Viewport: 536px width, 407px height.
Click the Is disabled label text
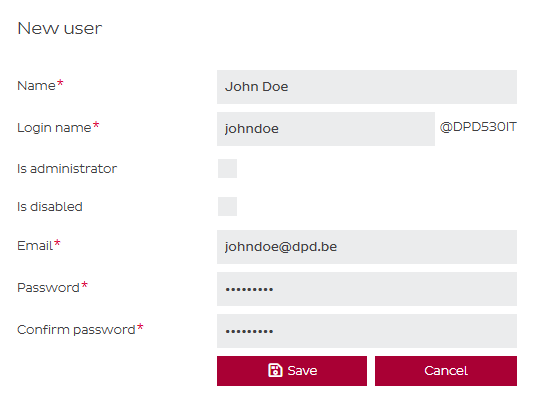tap(50, 206)
